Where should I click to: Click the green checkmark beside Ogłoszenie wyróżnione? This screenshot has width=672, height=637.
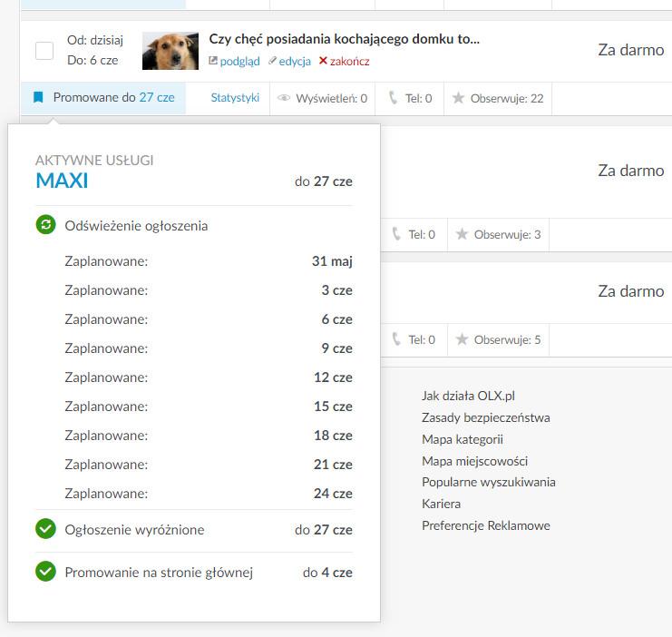pos(45,529)
